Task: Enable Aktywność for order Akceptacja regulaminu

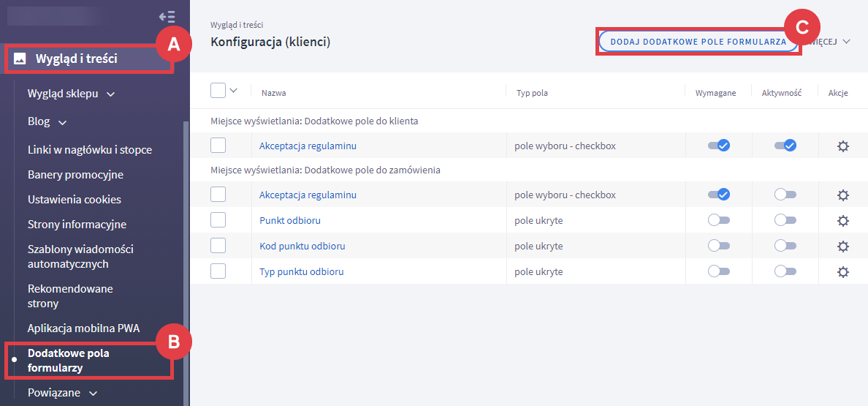Action: coord(785,195)
